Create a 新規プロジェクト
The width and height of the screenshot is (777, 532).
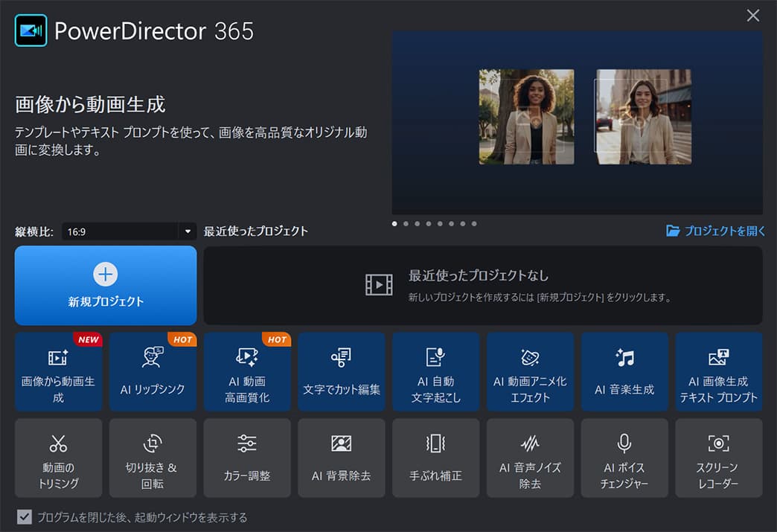[106, 285]
